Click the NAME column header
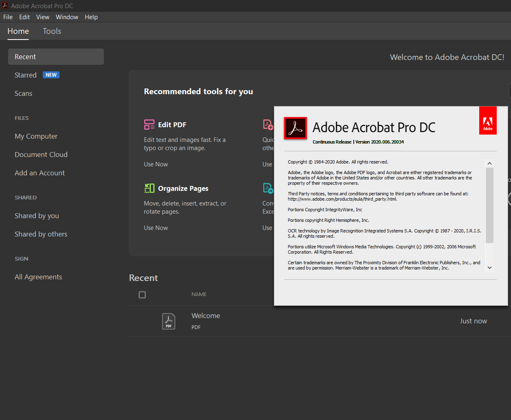 pos(199,294)
